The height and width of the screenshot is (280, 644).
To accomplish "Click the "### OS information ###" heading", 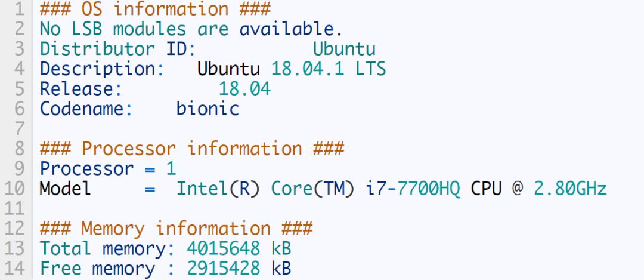I will (x=155, y=10).
